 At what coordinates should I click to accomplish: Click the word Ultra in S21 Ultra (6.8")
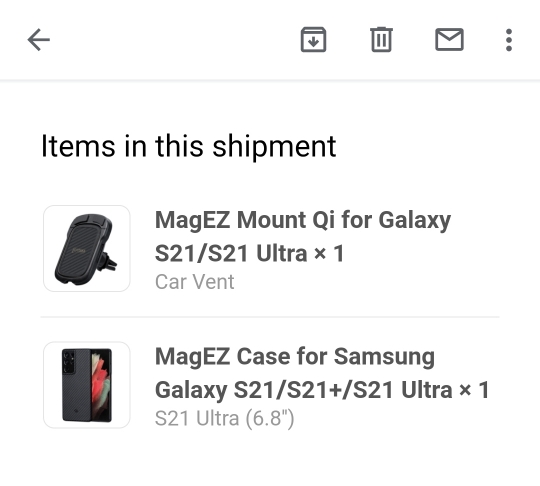coord(217,418)
